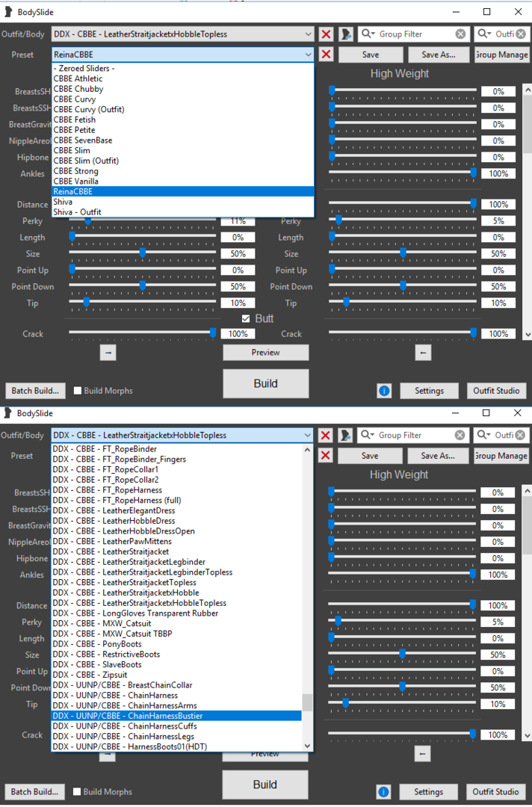Select CBBE Vanilla preset
Image resolution: width=532 pixels, height=807 pixels.
point(182,181)
